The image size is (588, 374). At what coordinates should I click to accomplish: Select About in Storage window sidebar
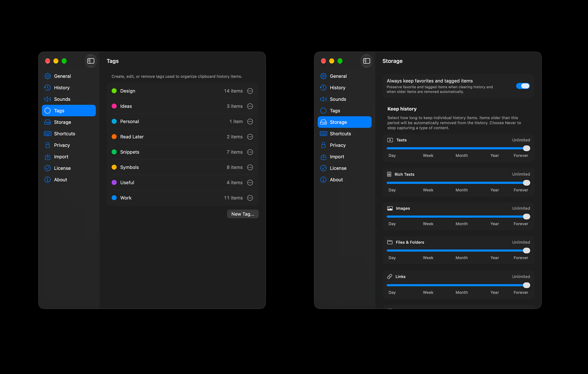tap(345, 180)
